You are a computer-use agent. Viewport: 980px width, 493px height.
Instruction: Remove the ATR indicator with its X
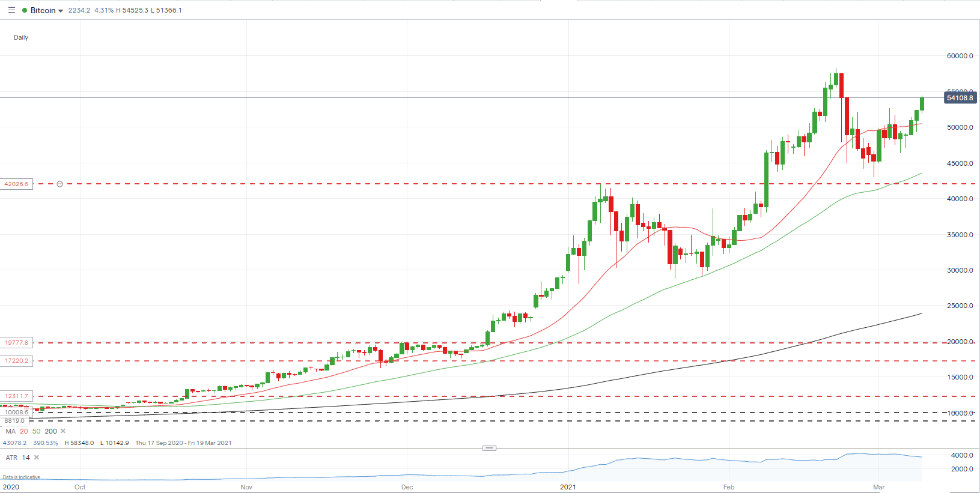point(37,458)
